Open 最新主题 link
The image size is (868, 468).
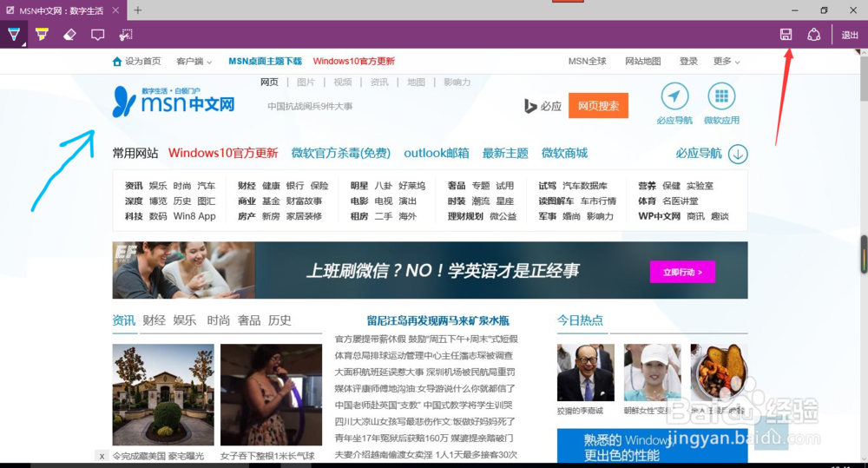pos(505,153)
